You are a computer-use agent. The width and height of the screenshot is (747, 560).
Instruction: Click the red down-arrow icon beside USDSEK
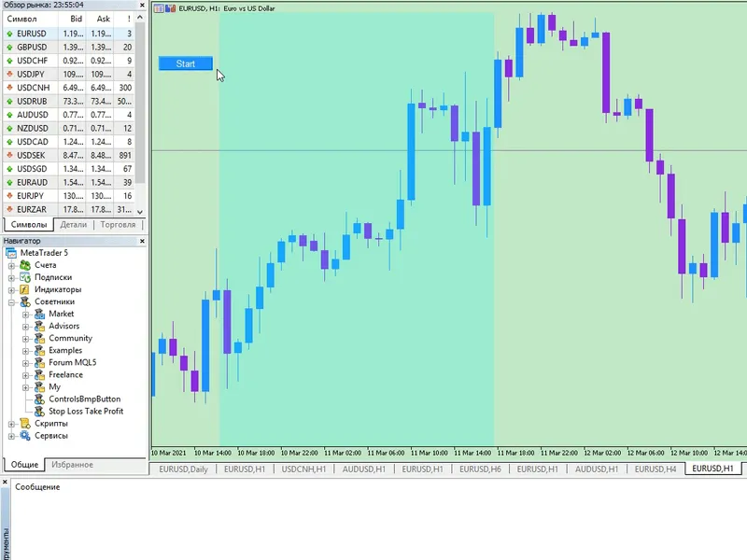[x=9, y=155]
